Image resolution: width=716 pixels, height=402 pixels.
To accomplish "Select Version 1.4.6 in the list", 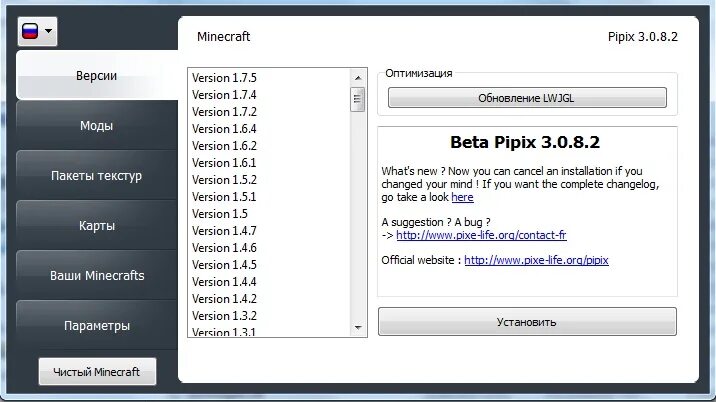I will click(269, 248).
